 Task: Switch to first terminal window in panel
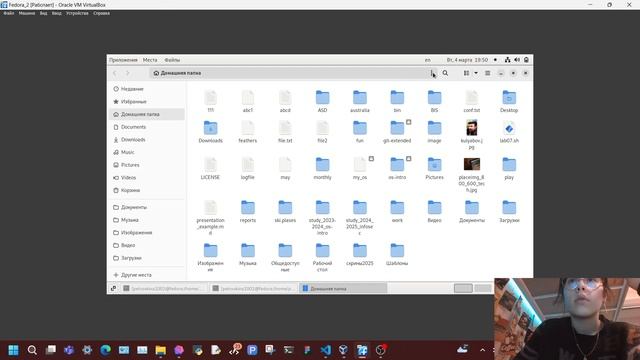(x=164, y=288)
